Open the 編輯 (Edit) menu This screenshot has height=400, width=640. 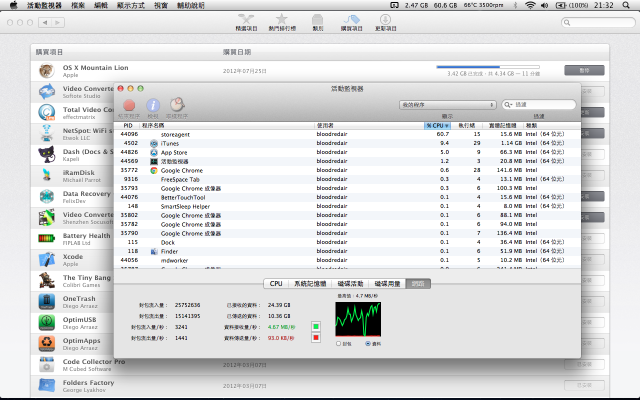101,5
